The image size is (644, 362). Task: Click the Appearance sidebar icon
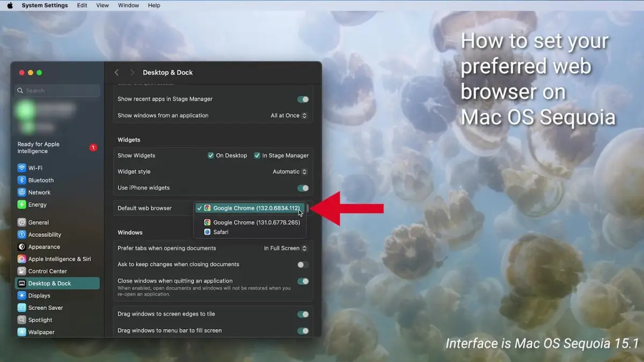21,247
